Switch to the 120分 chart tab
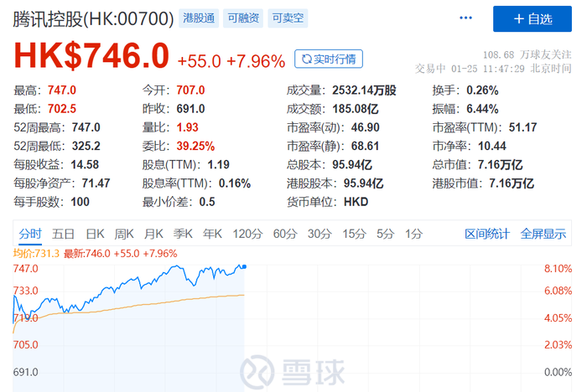Image resolution: width=587 pixels, height=392 pixels. pos(247,234)
